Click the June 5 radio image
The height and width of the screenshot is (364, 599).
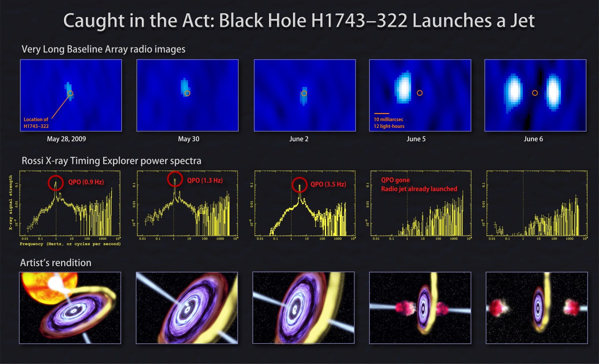(420, 96)
